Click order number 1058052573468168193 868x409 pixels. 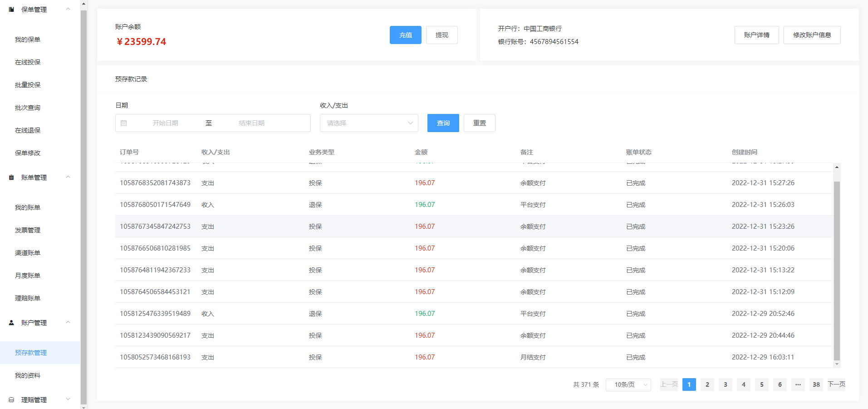155,357
